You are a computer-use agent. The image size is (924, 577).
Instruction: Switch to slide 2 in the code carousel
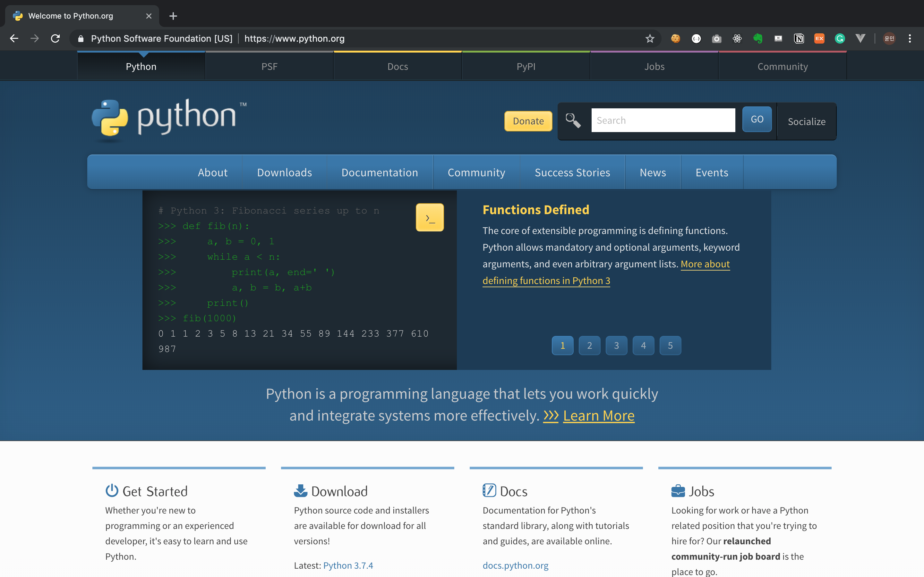[x=589, y=346]
